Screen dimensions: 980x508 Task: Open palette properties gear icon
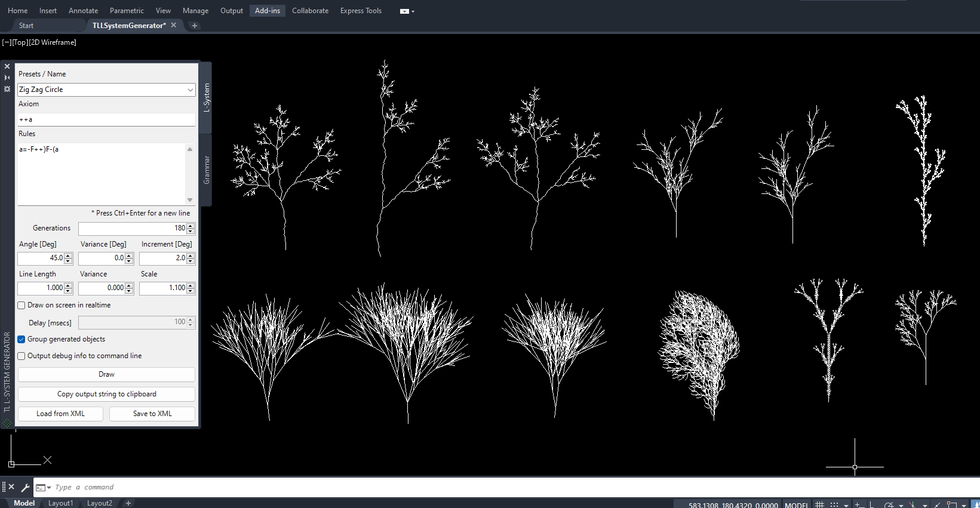7,89
